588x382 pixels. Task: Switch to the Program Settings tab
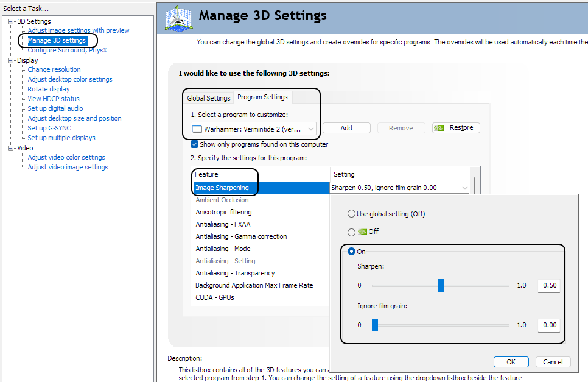(262, 97)
